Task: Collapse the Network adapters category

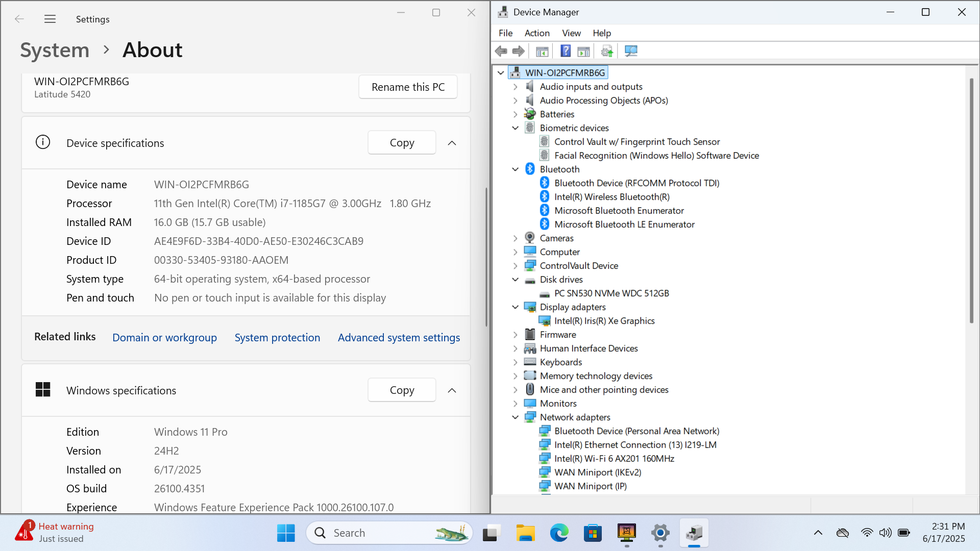Action: click(x=515, y=417)
